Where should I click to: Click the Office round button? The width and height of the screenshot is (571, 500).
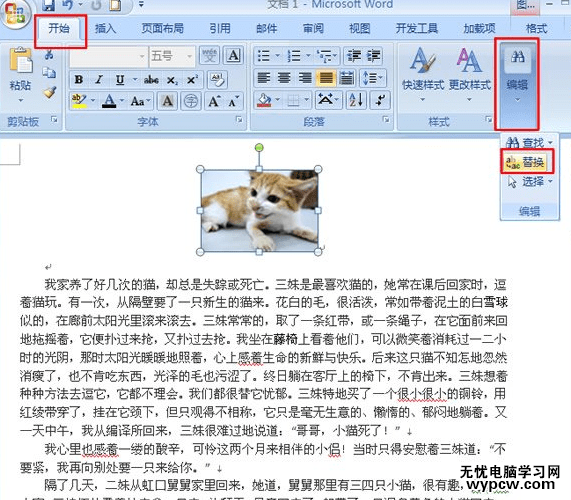(15, 14)
